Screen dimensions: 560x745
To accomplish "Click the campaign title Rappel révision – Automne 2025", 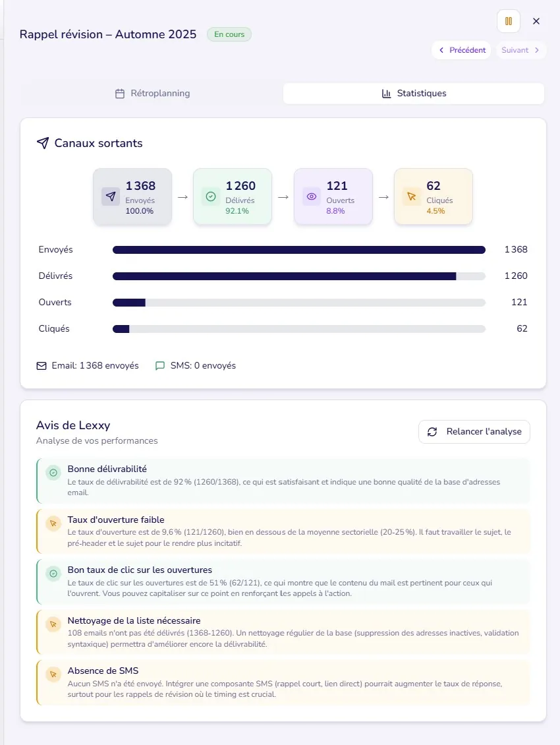I will tap(108, 34).
